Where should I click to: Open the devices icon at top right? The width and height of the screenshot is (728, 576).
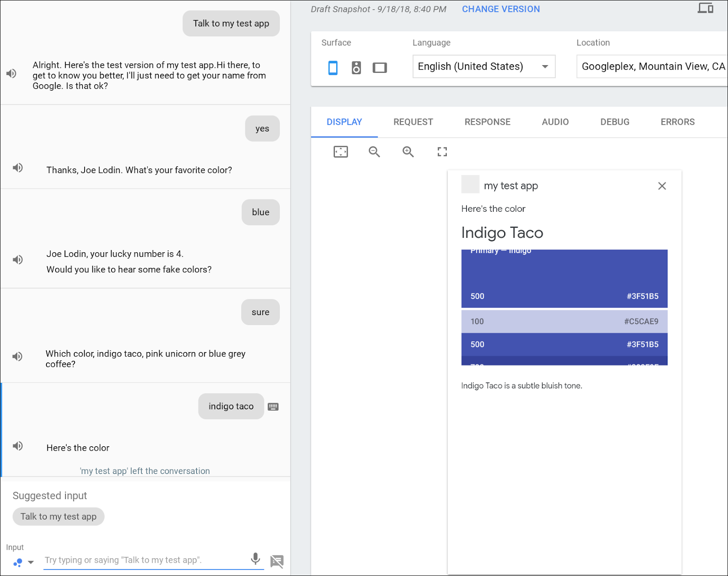tap(705, 8)
